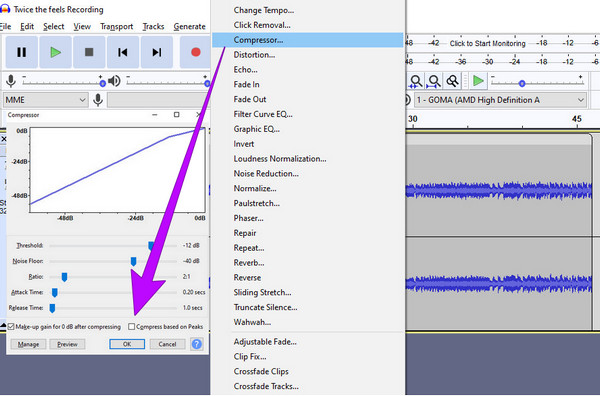This screenshot has width=600, height=396.
Task: Open Compressor help with question mark icon
Action: pyautogui.click(x=197, y=344)
